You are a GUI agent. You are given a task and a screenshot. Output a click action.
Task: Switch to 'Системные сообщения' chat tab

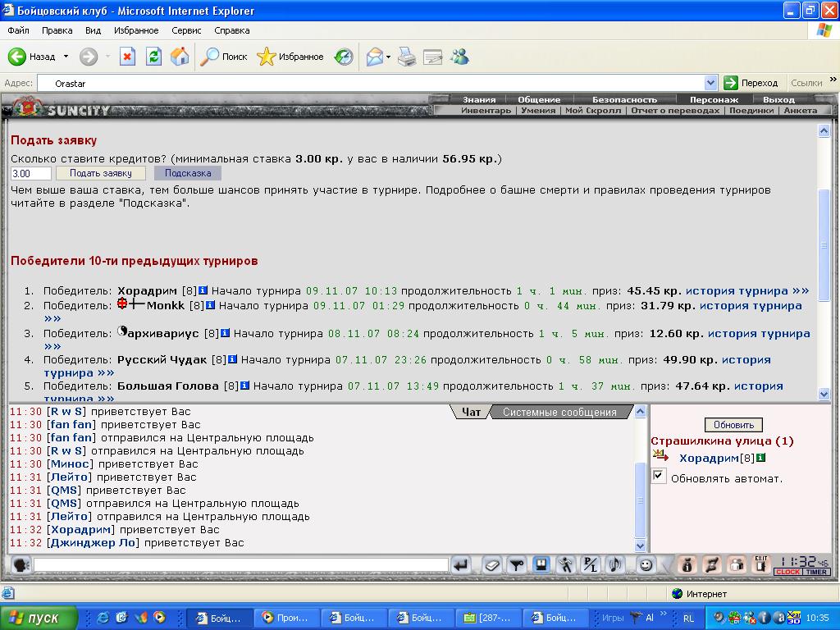(559, 413)
